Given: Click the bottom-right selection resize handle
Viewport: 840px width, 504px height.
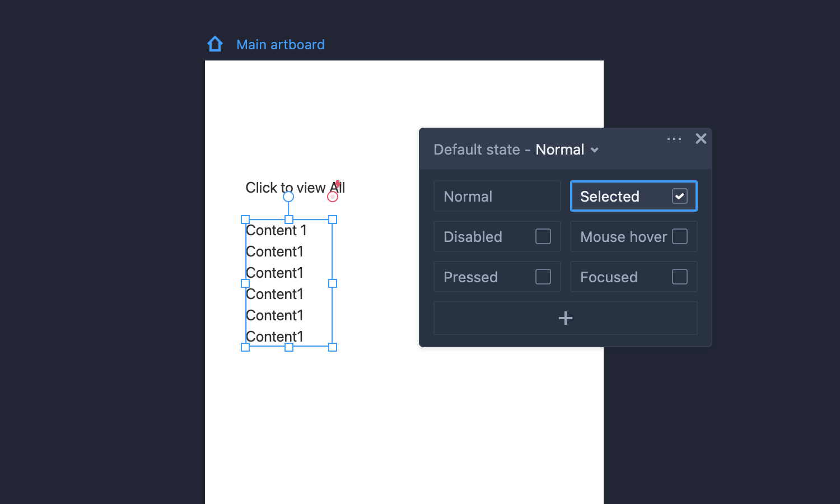Looking at the screenshot, I should click(x=333, y=347).
